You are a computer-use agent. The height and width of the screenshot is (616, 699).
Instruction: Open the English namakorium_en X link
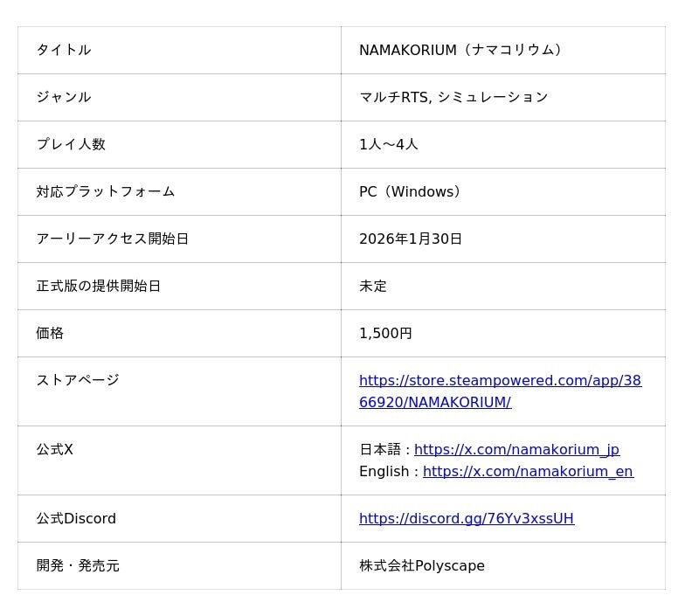point(528,472)
